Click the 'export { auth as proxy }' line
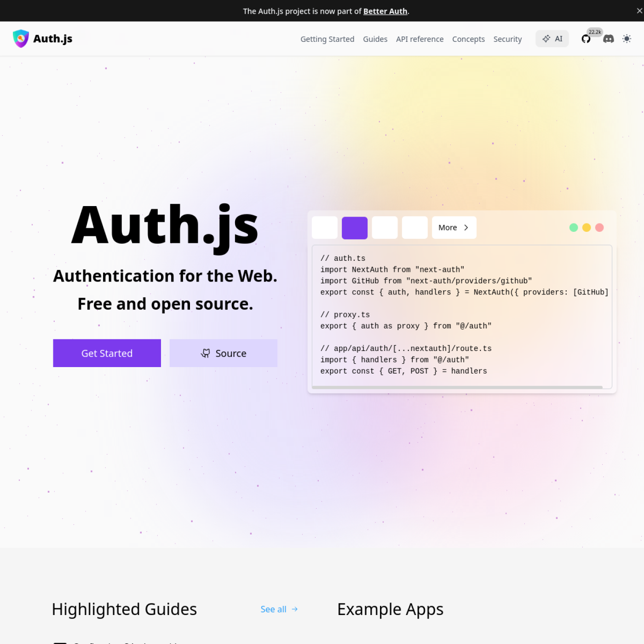Image resolution: width=644 pixels, height=644 pixels. point(406,326)
